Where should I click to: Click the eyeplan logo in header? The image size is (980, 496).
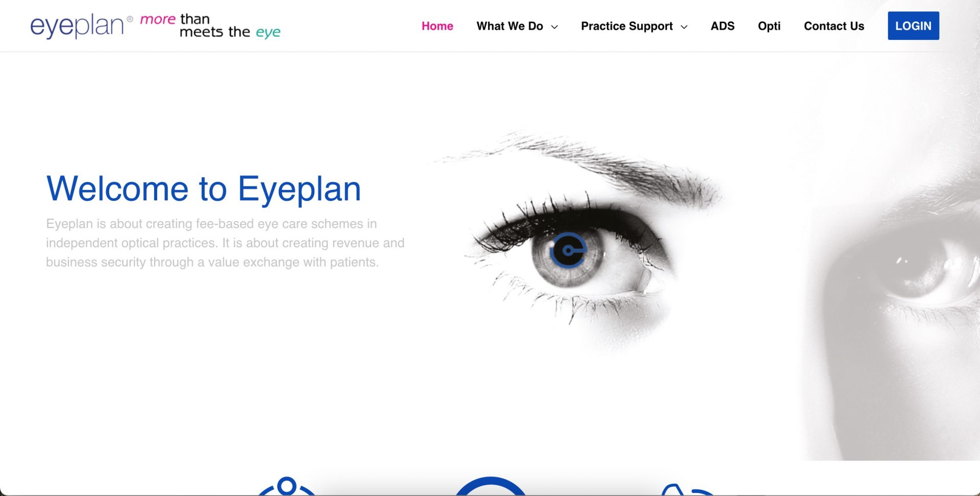point(77,27)
